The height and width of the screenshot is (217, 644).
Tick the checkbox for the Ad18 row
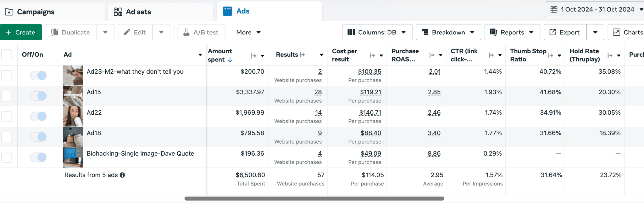tap(7, 137)
